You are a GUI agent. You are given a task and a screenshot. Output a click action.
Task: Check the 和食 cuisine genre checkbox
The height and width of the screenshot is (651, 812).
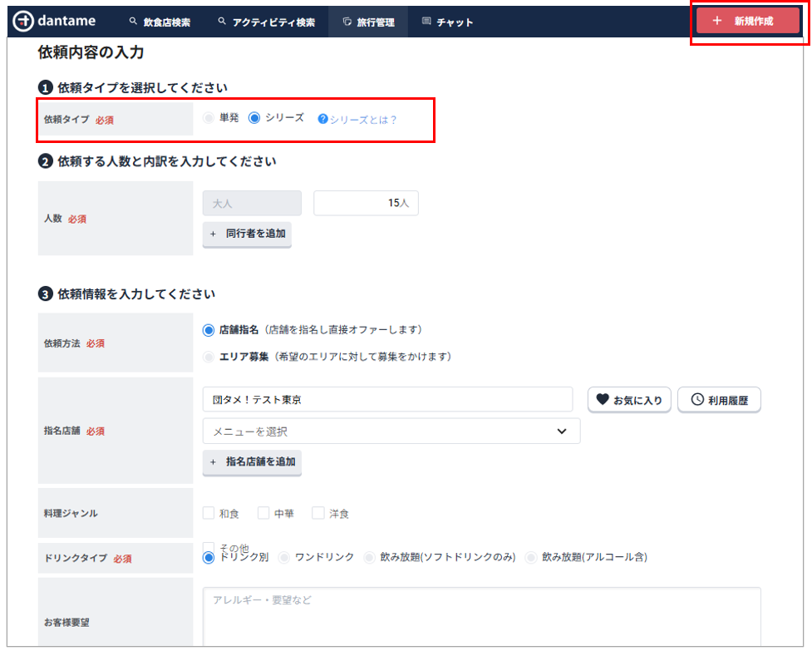tap(209, 513)
